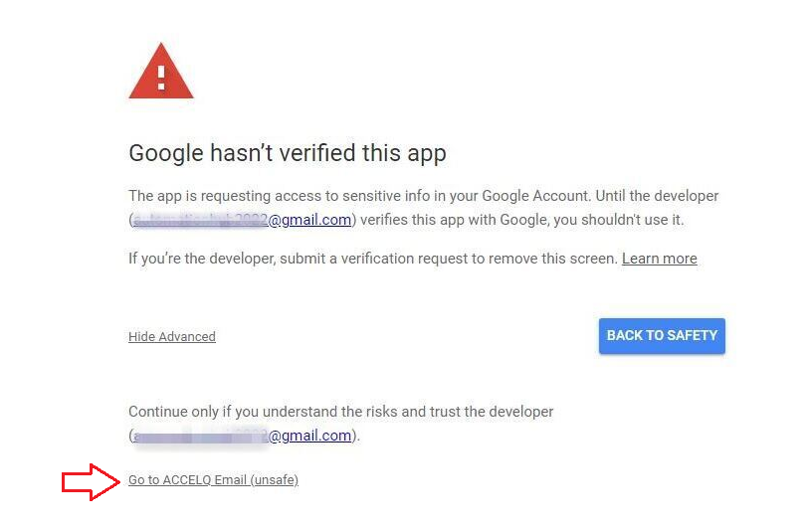Collapse options with Hide Advanced link
This screenshot has height=532, width=806.
[172, 337]
